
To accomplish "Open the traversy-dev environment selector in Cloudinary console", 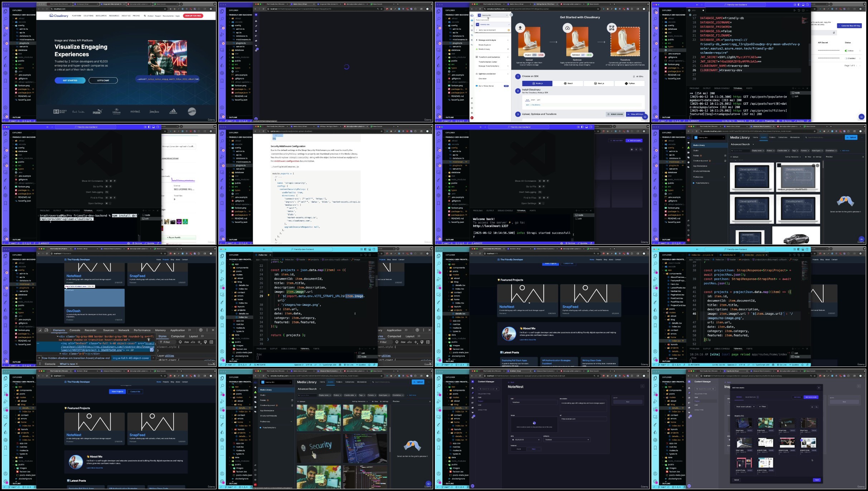I will [493, 15].
